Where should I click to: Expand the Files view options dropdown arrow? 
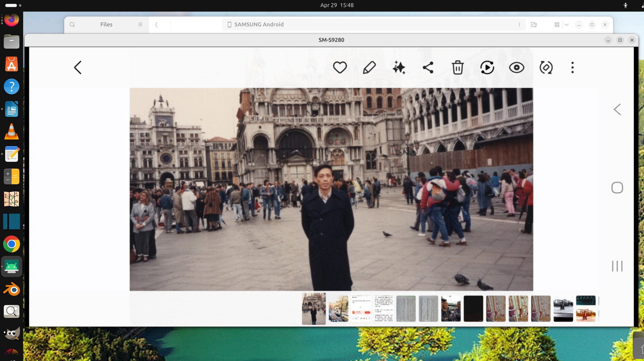tap(567, 25)
